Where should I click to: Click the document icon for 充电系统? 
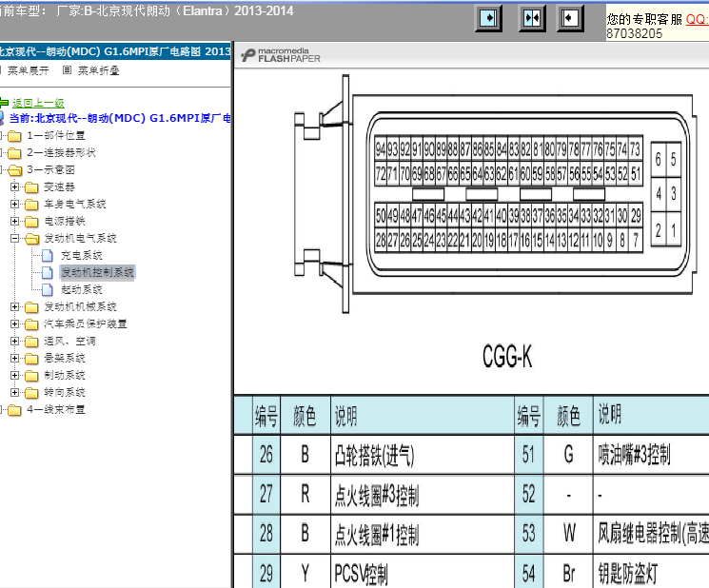point(48,255)
